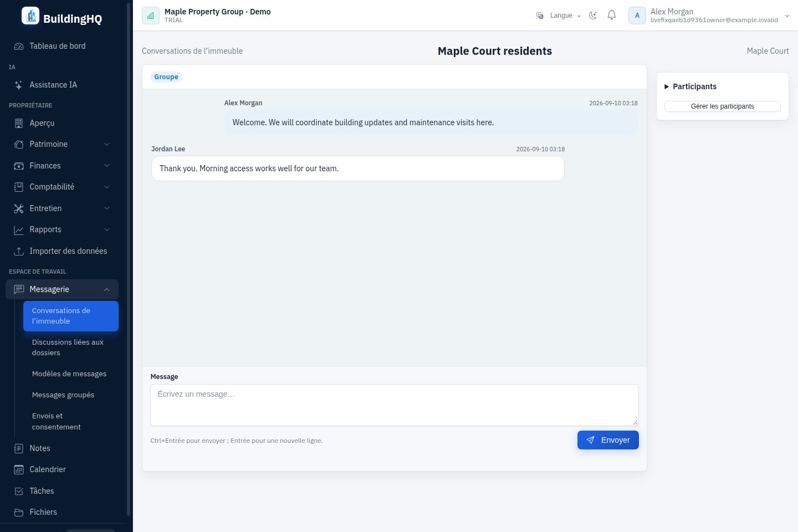
Task: Open the Langue dropdown
Action: click(559, 16)
